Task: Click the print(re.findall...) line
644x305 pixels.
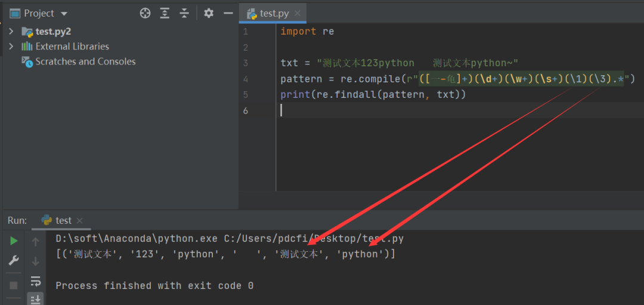Action: (373, 95)
